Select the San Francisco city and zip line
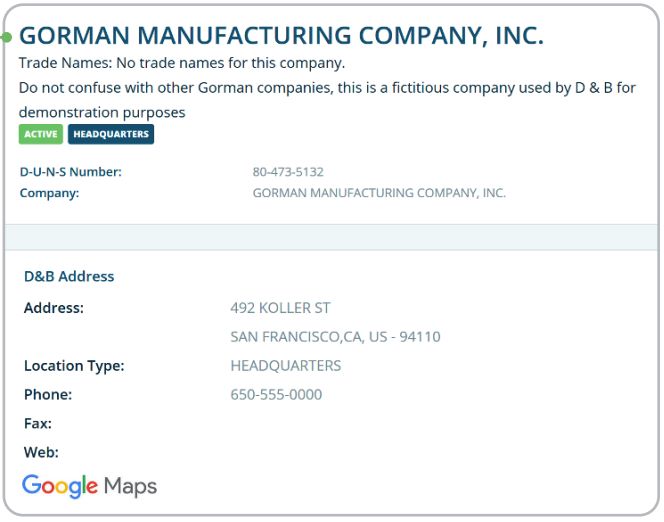 pos(335,337)
